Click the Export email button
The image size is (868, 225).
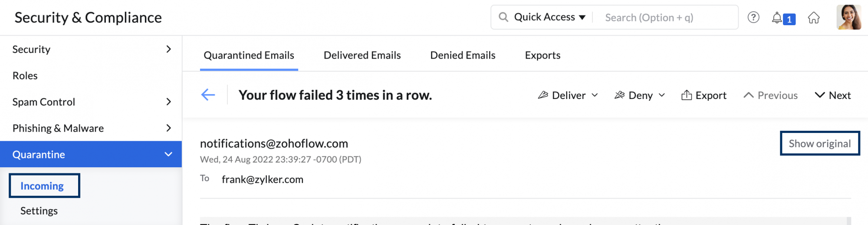(704, 95)
